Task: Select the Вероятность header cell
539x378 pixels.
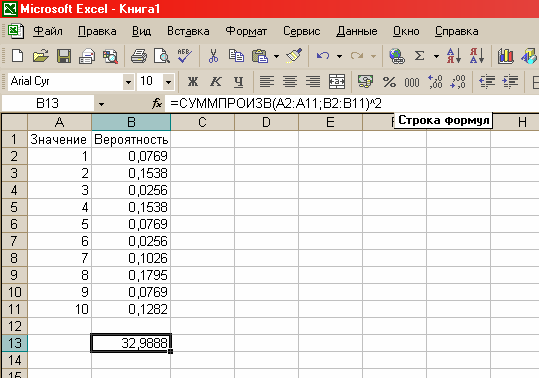Action: tap(131, 139)
